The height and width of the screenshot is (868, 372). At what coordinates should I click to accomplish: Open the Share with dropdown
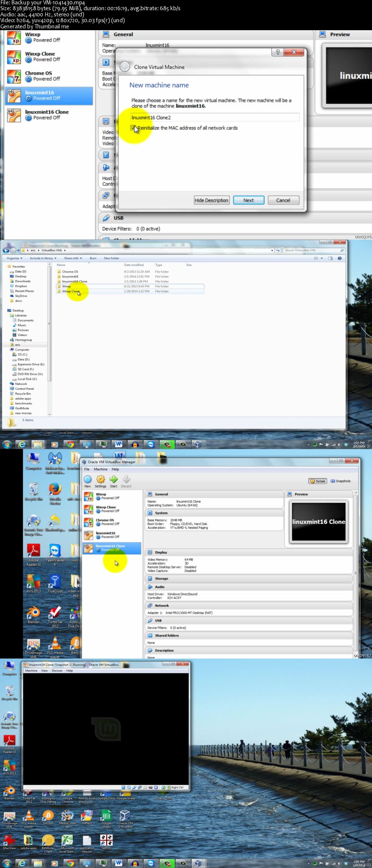[x=73, y=258]
